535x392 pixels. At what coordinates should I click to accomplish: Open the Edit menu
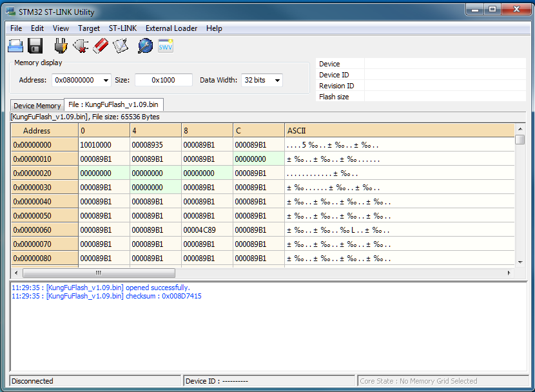coord(37,28)
